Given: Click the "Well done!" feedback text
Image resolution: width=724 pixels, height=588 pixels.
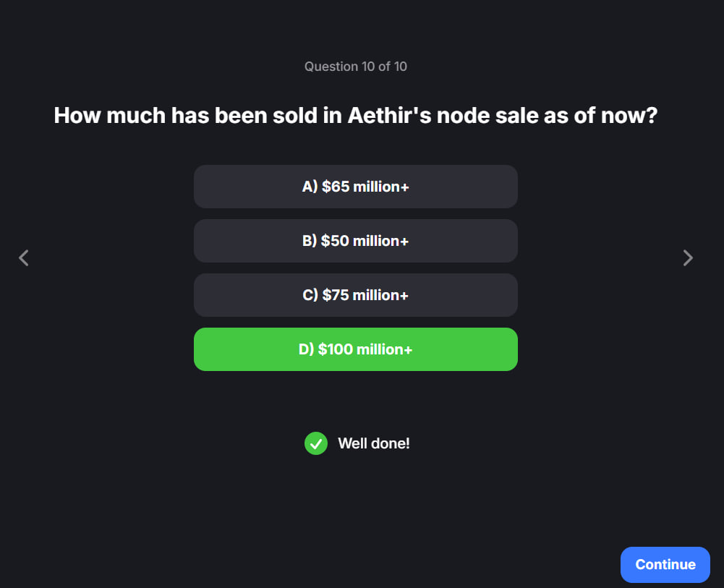Looking at the screenshot, I should pos(373,443).
